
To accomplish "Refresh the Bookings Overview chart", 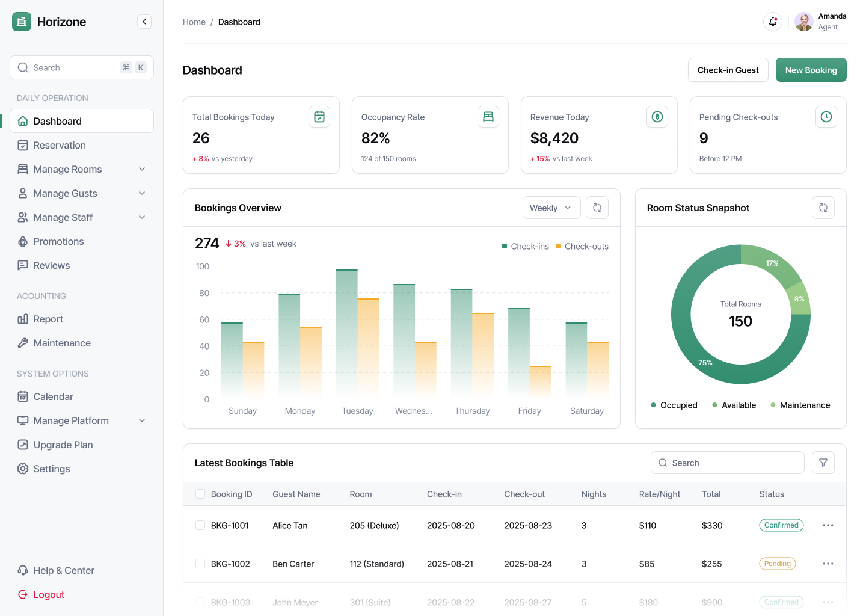I will click(597, 208).
